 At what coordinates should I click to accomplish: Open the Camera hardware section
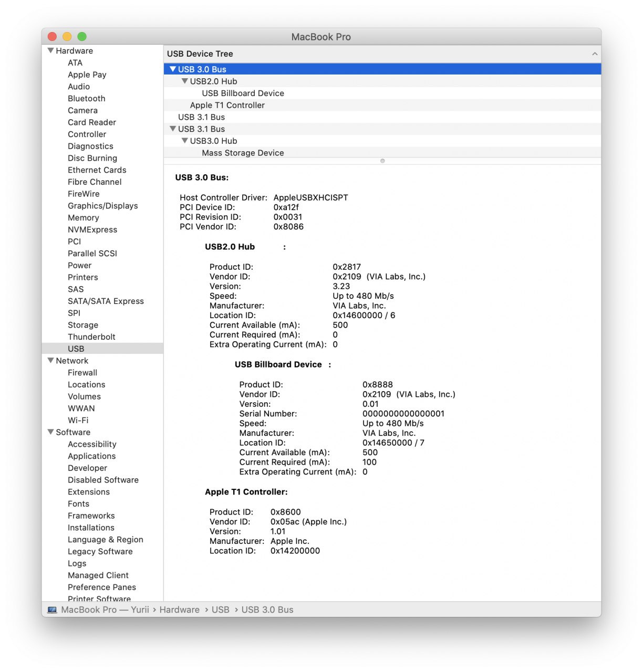[82, 110]
